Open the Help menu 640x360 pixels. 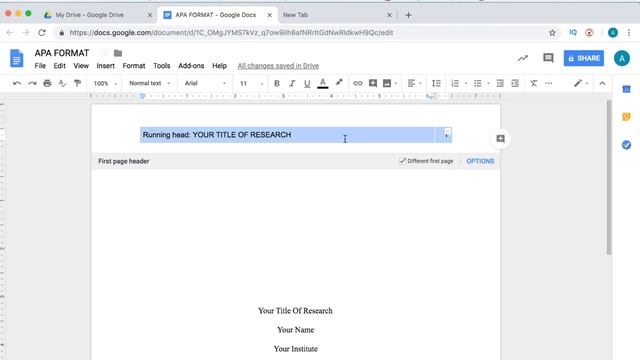[219, 66]
